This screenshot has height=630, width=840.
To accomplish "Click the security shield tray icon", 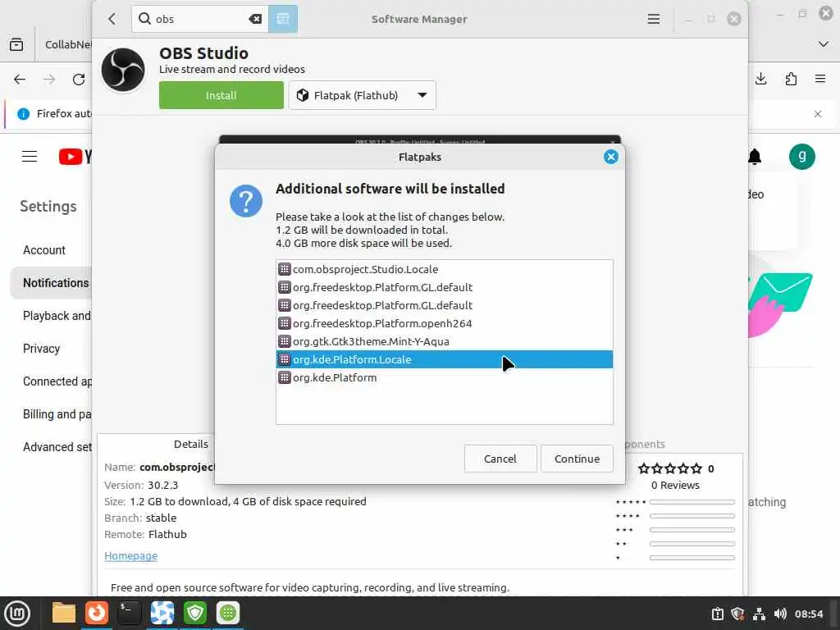I will pyautogui.click(x=738, y=614).
